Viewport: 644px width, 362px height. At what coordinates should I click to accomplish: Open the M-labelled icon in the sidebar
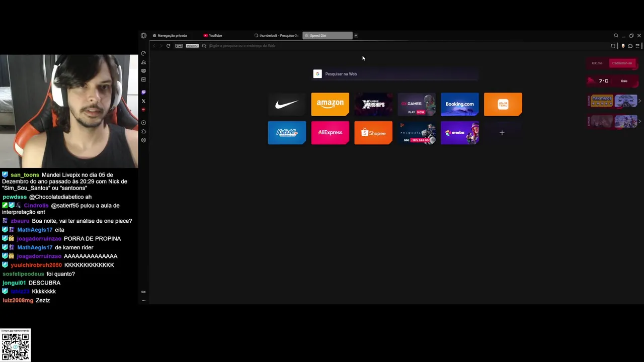click(x=143, y=79)
